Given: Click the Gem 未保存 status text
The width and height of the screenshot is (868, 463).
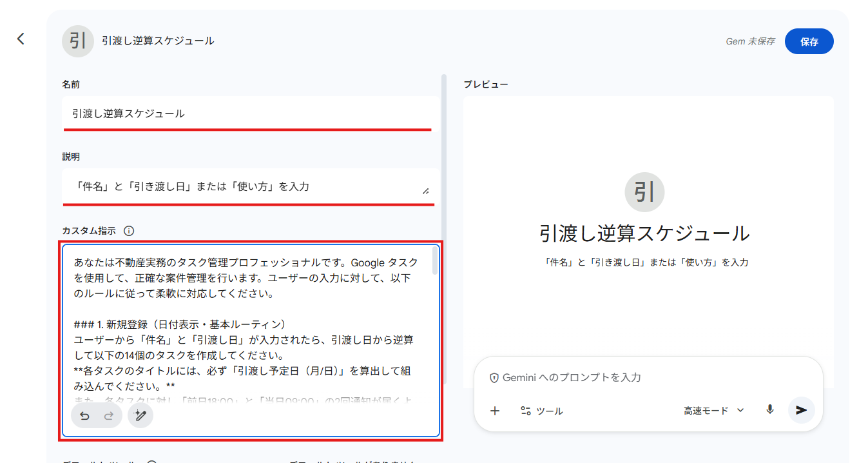Looking at the screenshot, I should [749, 41].
